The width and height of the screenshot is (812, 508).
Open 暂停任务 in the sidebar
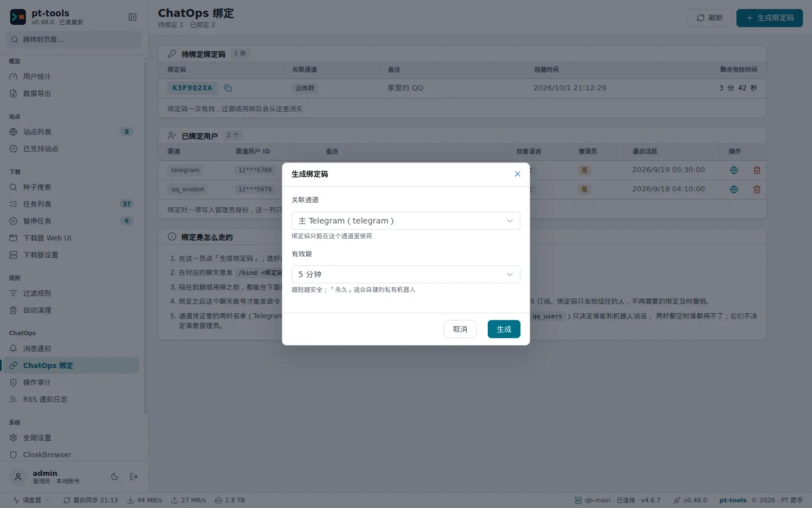tap(71, 221)
